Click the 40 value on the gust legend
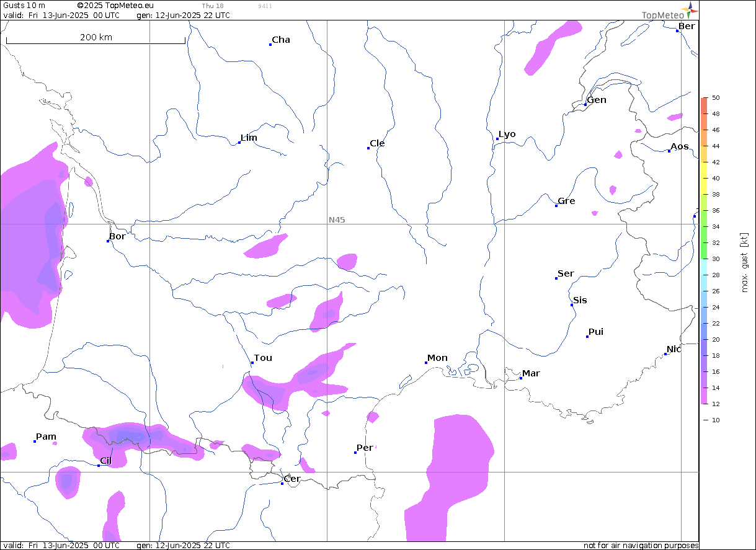 [716, 179]
